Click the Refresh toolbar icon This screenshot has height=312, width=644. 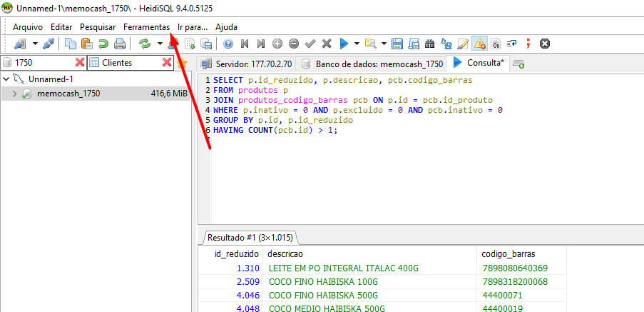[x=145, y=44]
